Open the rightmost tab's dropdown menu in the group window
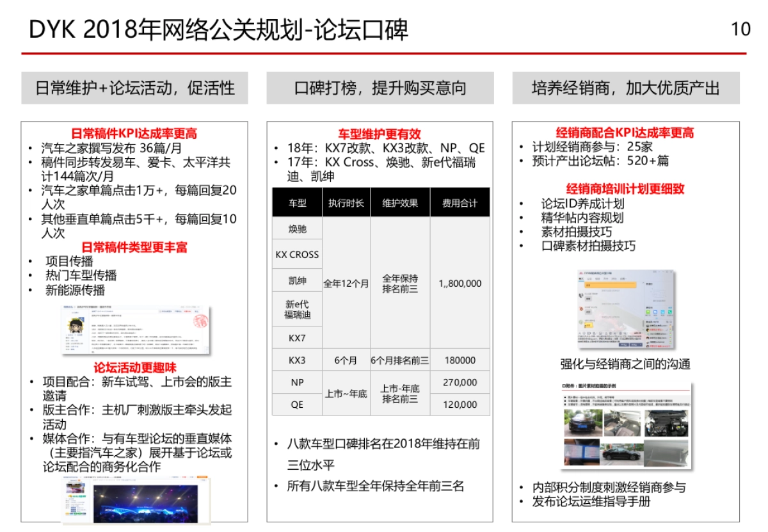Screen dimensions: 768x532 coord(623,278)
